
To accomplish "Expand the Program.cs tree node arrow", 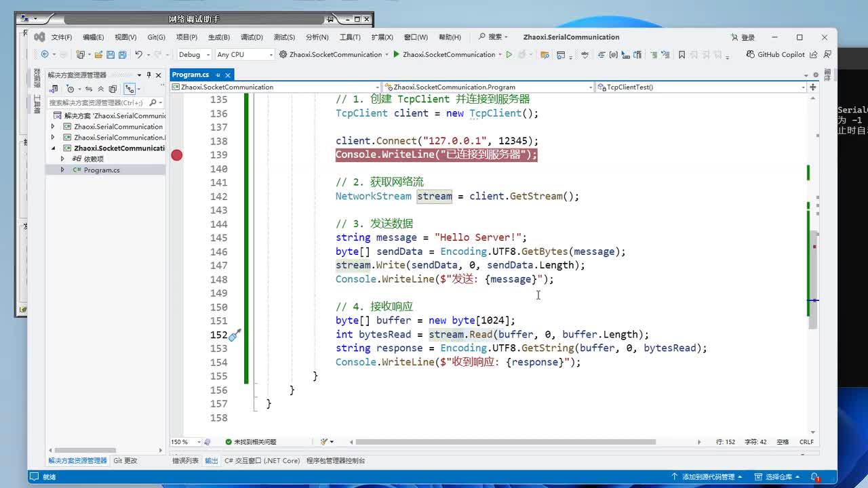I will 62,170.
